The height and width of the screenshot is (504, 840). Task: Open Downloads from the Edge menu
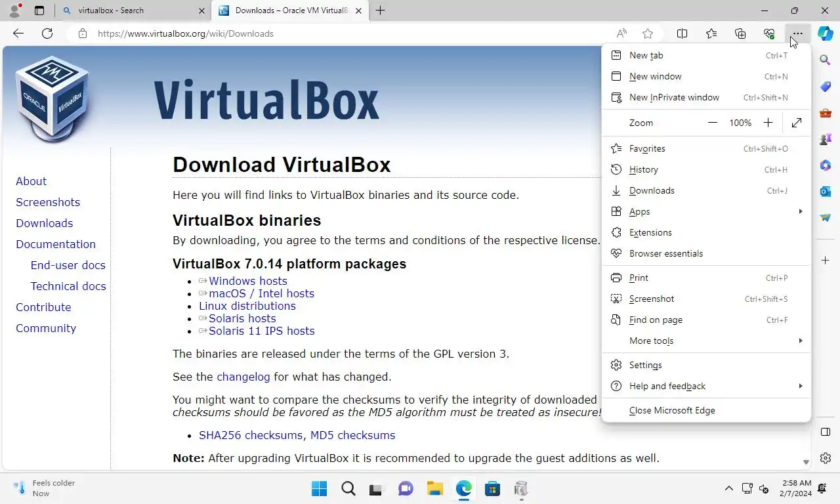(706, 190)
